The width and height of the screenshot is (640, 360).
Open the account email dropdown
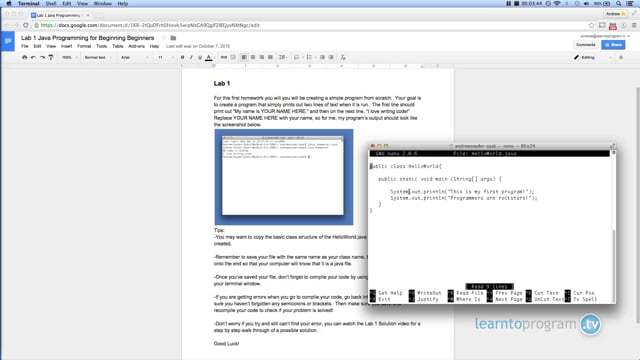(605, 36)
